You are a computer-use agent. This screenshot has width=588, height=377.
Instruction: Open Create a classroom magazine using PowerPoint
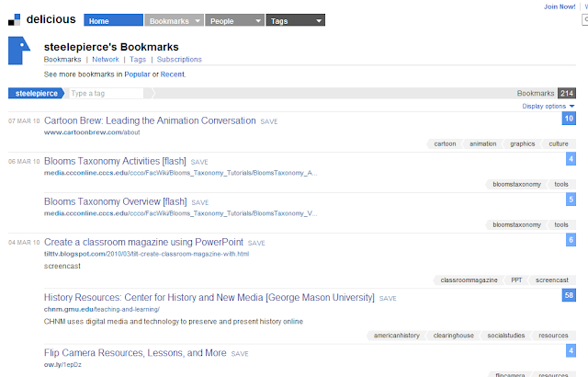pos(143,243)
